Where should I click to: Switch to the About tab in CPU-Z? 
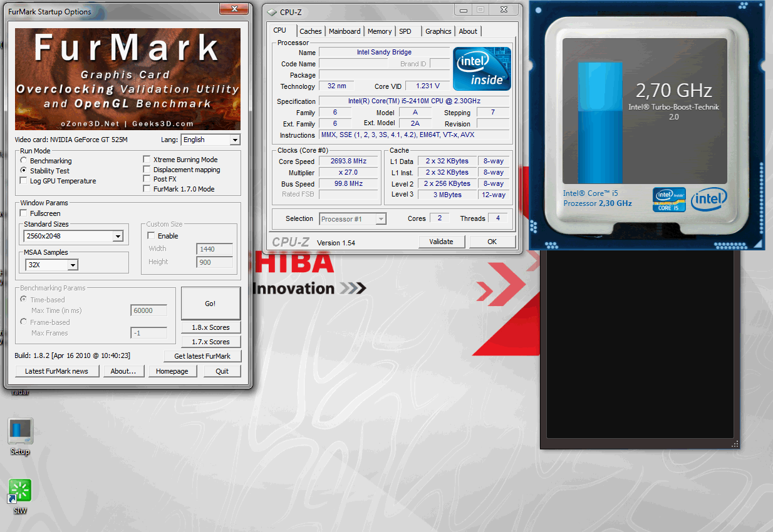click(x=468, y=31)
